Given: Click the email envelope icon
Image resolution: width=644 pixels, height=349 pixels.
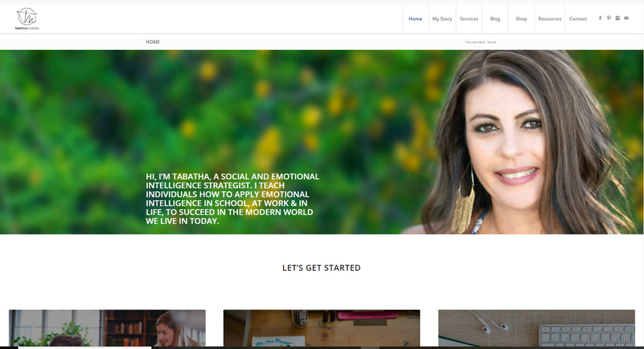Looking at the screenshot, I should tap(626, 18).
